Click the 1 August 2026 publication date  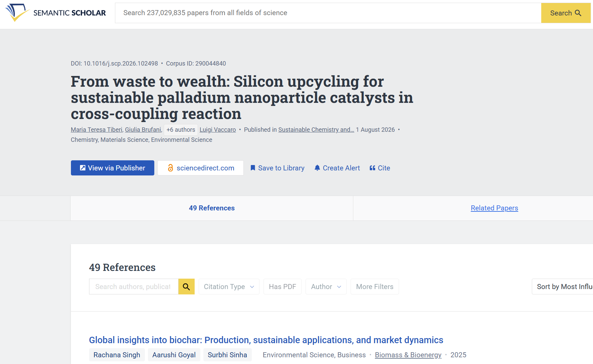coord(375,130)
